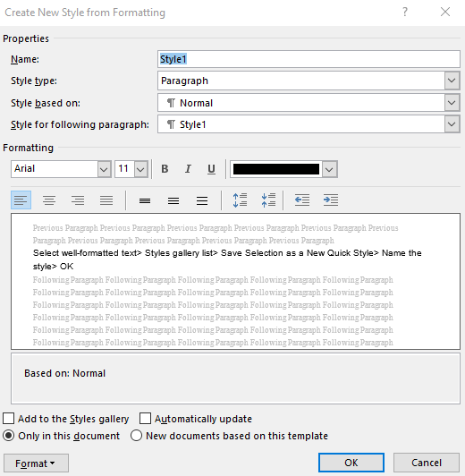The image size is (465, 476).
Task: Increase indent icon
Action: [331, 200]
